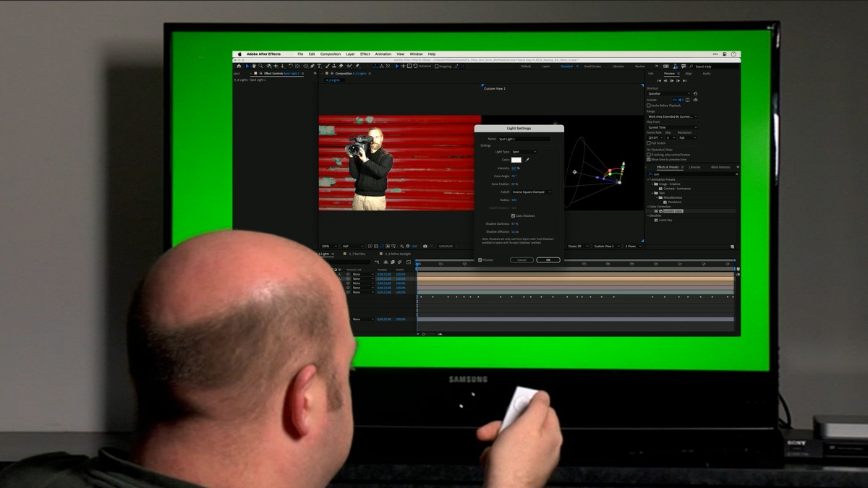Screen dimensions: 868x488
Task: Open the Light Type dropdown
Action: click(524, 152)
